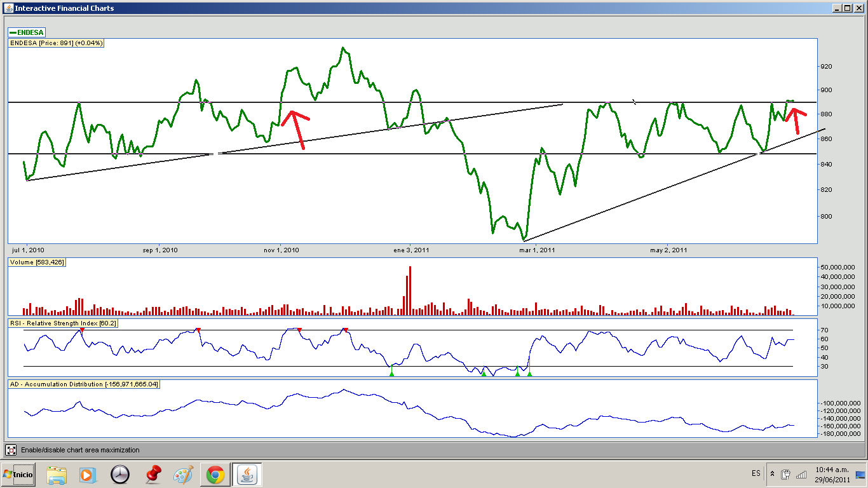The height and width of the screenshot is (488, 868).
Task: Click the RSI axis value 30
Action: [824, 366]
